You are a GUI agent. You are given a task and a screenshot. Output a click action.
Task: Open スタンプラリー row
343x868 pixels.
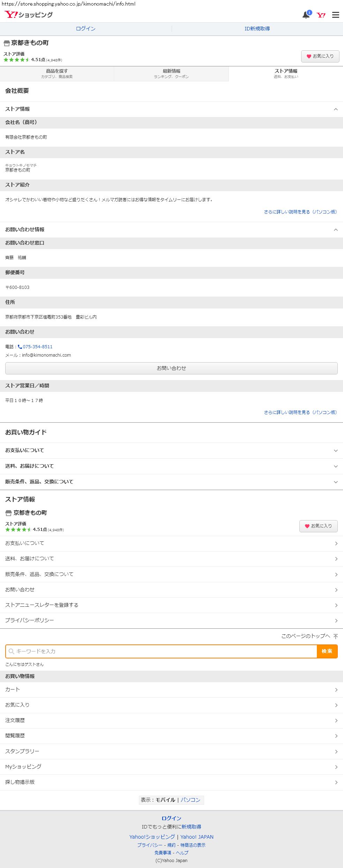pos(171,751)
